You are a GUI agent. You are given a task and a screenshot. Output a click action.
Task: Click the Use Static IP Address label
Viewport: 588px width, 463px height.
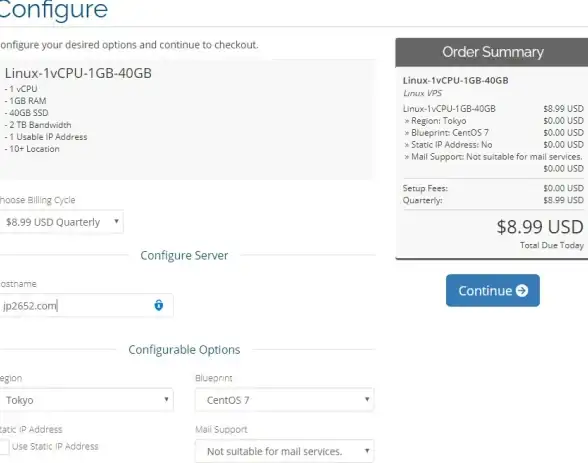coord(55,447)
